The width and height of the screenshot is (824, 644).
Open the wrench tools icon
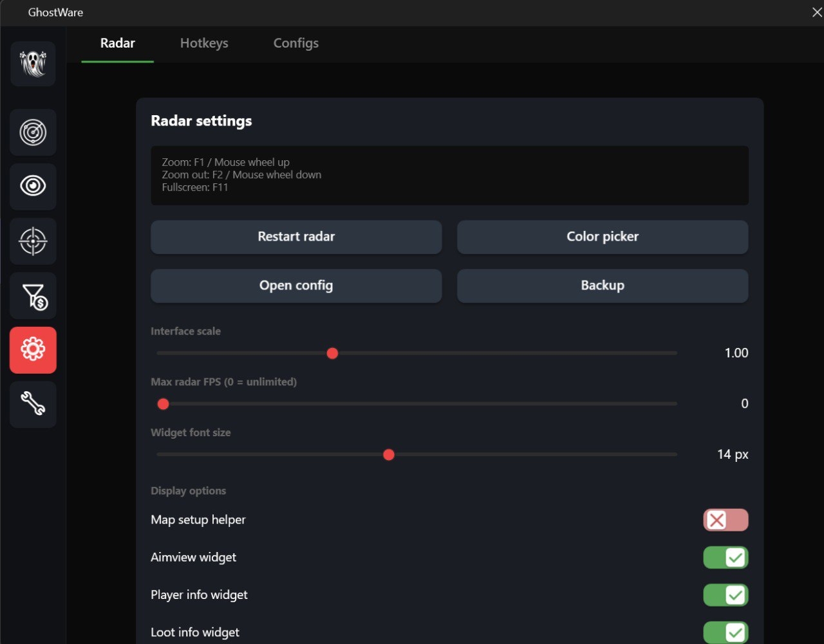(33, 405)
